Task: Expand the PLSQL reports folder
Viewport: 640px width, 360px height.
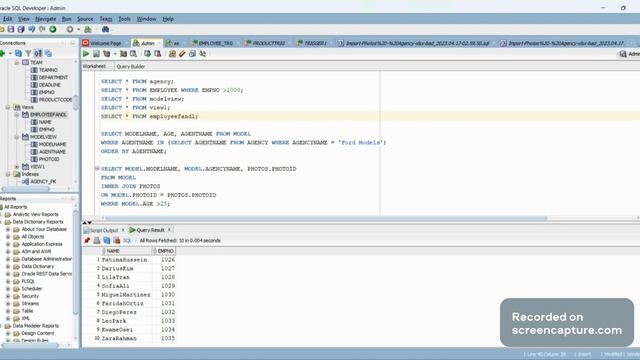Action: [8, 281]
